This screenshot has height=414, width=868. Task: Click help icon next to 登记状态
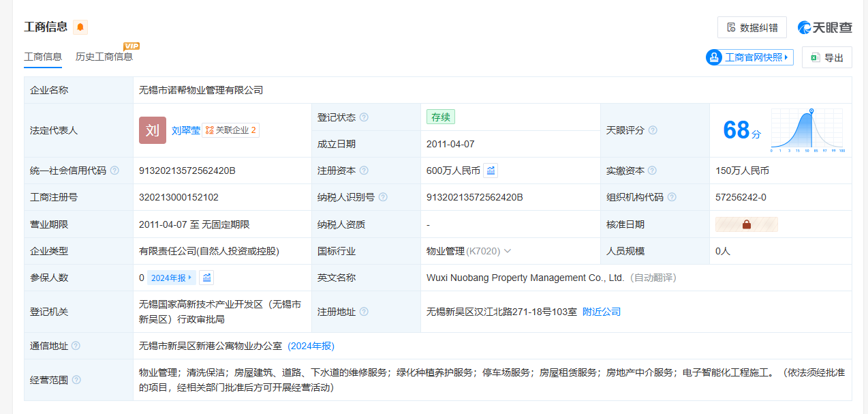[x=364, y=117]
